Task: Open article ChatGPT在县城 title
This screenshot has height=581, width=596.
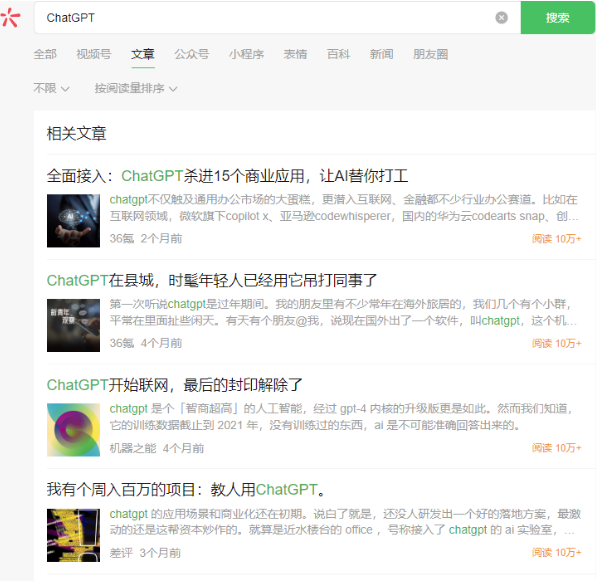Action: 212,280
